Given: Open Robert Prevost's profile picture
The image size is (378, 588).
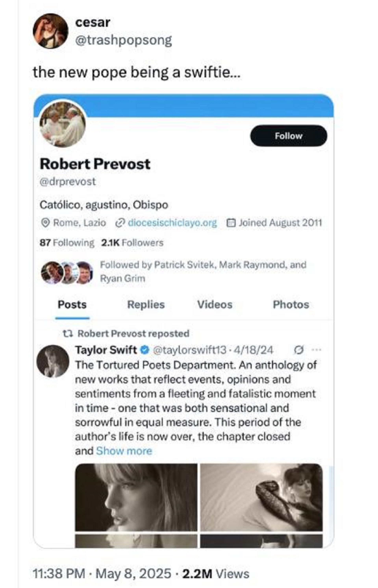Looking at the screenshot, I should tap(63, 124).
